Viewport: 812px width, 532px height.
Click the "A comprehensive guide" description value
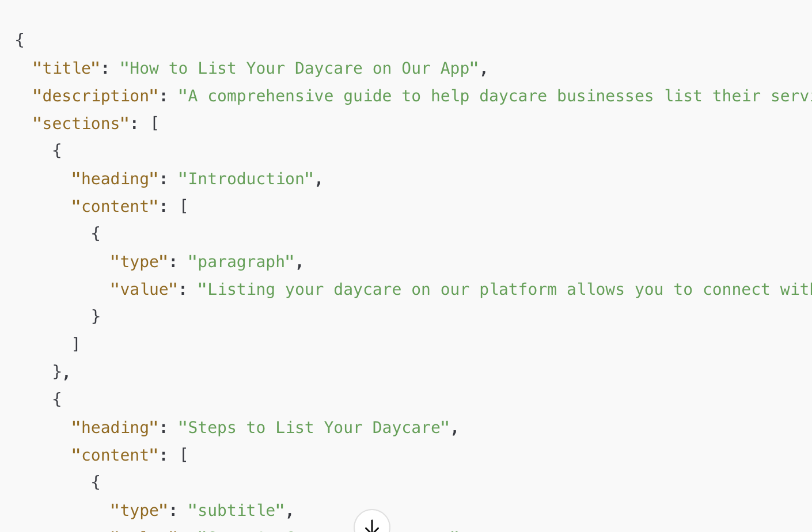click(495, 96)
